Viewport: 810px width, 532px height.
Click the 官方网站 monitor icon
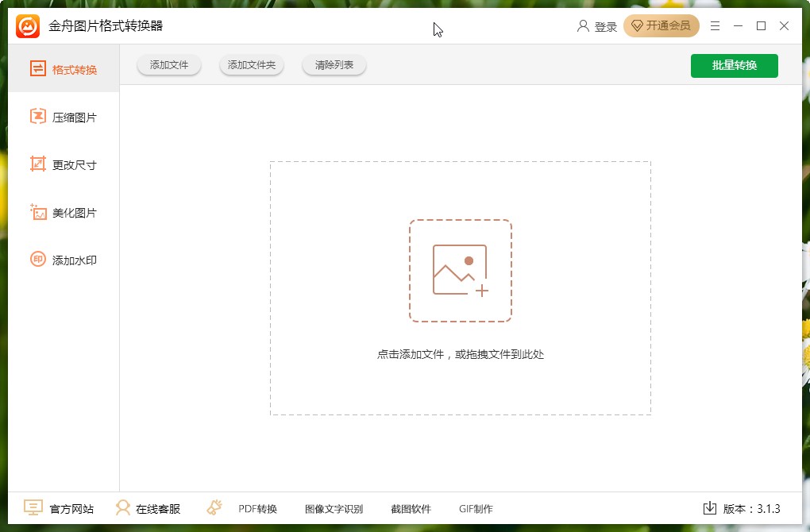pyautogui.click(x=32, y=507)
